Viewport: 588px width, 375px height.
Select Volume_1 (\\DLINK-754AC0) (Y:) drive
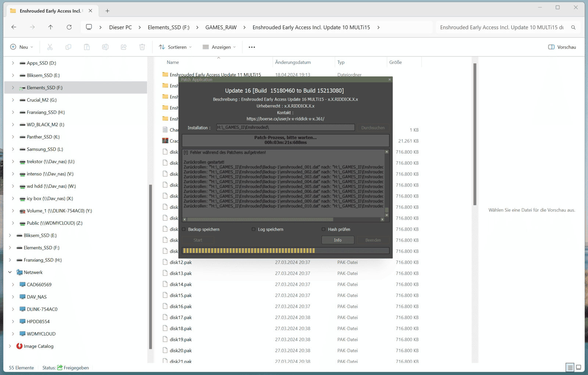pos(59,211)
